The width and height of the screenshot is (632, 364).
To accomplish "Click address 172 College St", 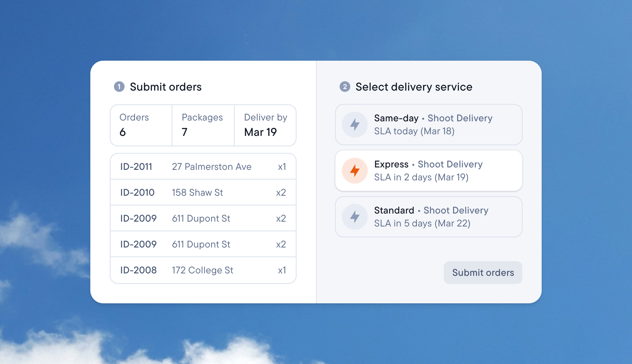I will point(202,270).
